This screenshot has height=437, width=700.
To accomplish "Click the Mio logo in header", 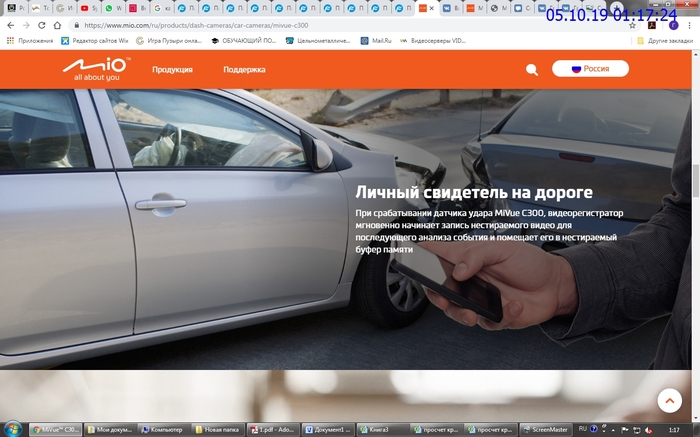I will click(97, 69).
